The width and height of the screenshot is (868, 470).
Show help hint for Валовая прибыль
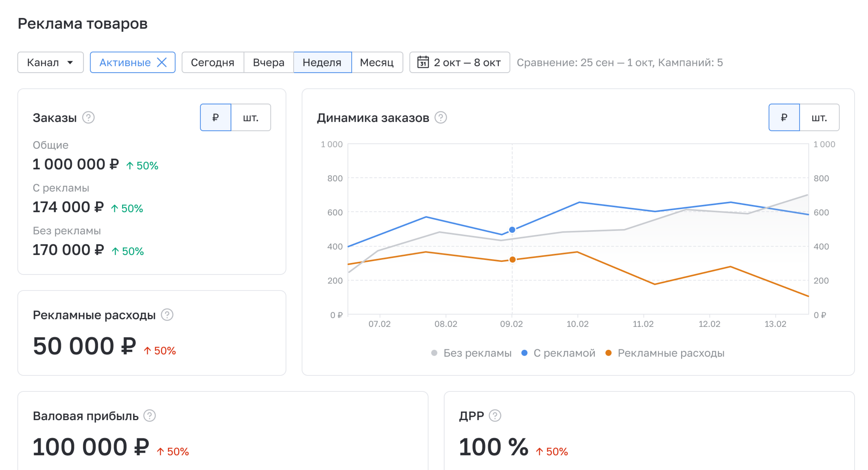[x=150, y=416]
